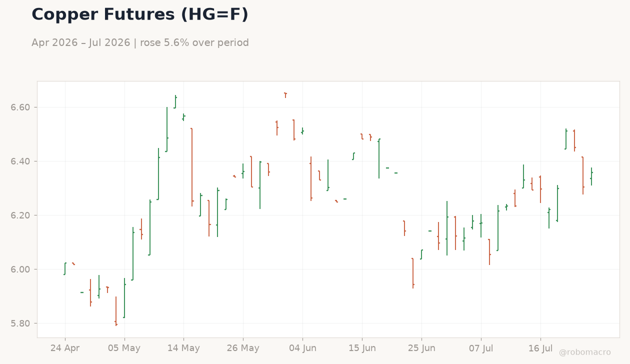Screen dimensions: 630x364
Task: Click the 15 Jun x-axis label
Action: click(362, 348)
